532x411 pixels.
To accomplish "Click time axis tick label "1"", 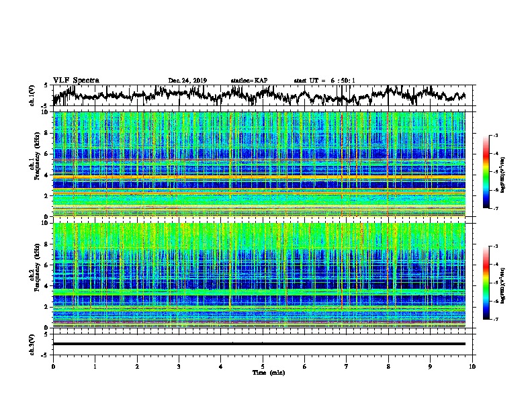I will pos(95,367).
